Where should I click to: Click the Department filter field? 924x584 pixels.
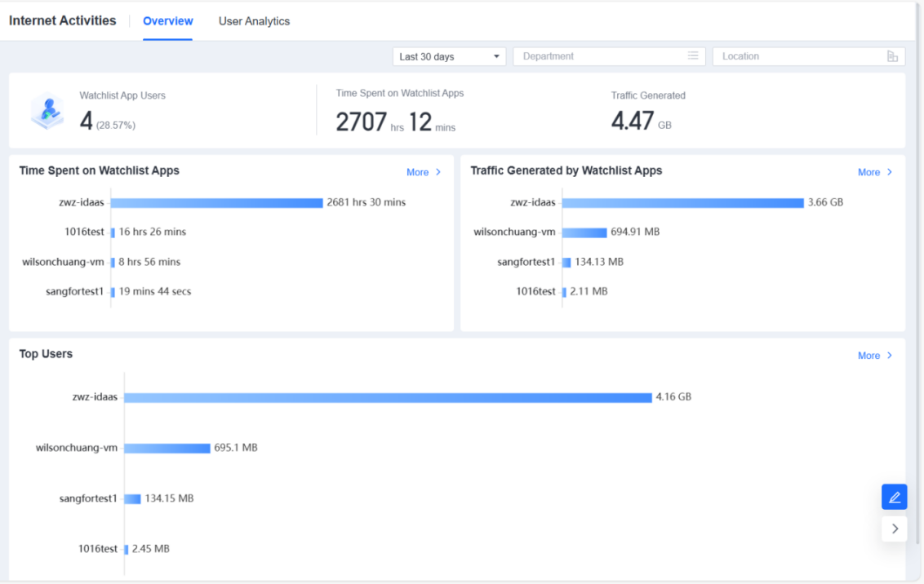(609, 56)
